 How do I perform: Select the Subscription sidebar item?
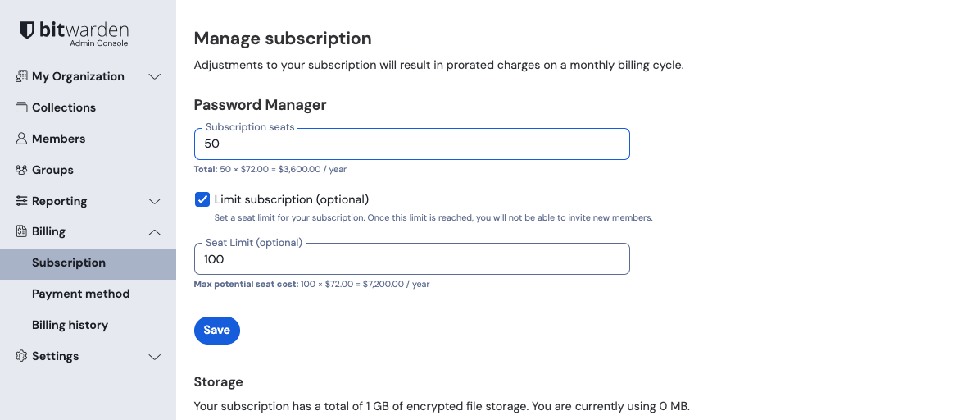(x=69, y=262)
